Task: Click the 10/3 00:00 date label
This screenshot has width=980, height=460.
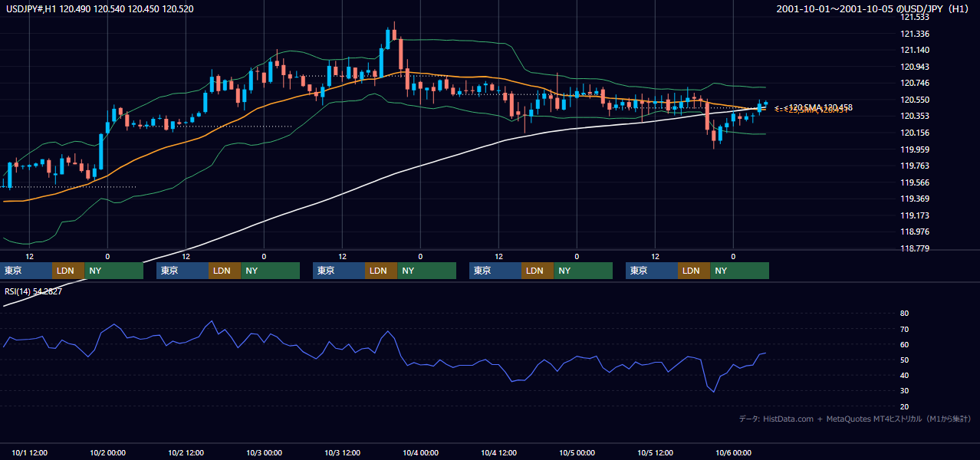Action: click(x=264, y=452)
